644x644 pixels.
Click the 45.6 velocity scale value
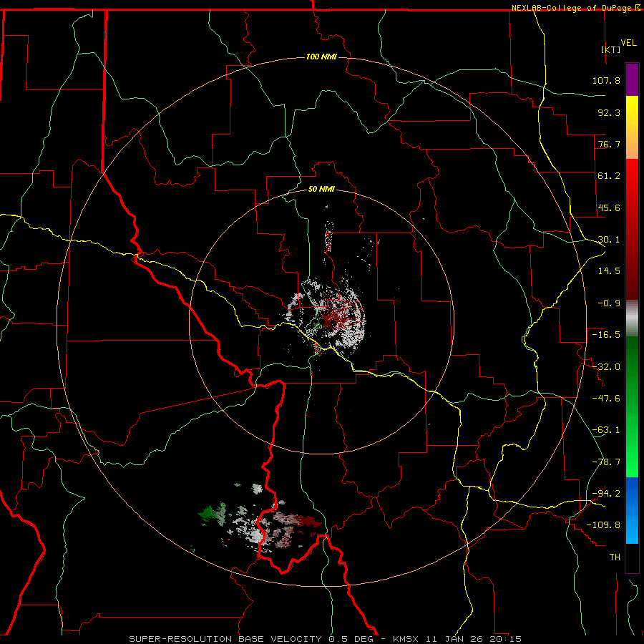pyautogui.click(x=609, y=208)
